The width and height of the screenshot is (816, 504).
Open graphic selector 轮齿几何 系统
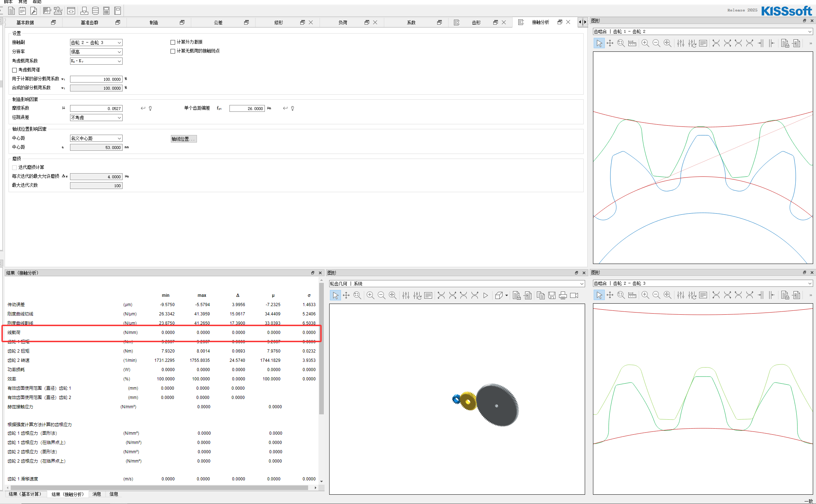pos(457,284)
